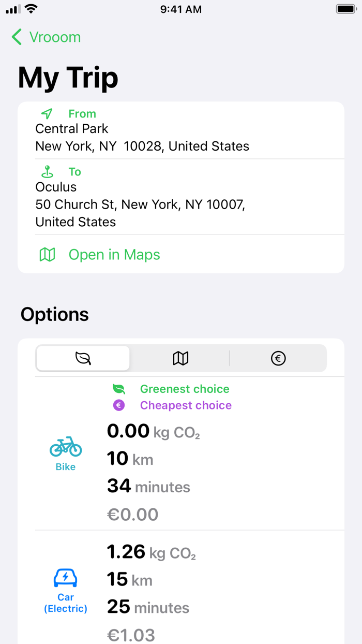Switch to the cheapest sorting tab
Viewport: 362px width, 644px height.
click(278, 358)
